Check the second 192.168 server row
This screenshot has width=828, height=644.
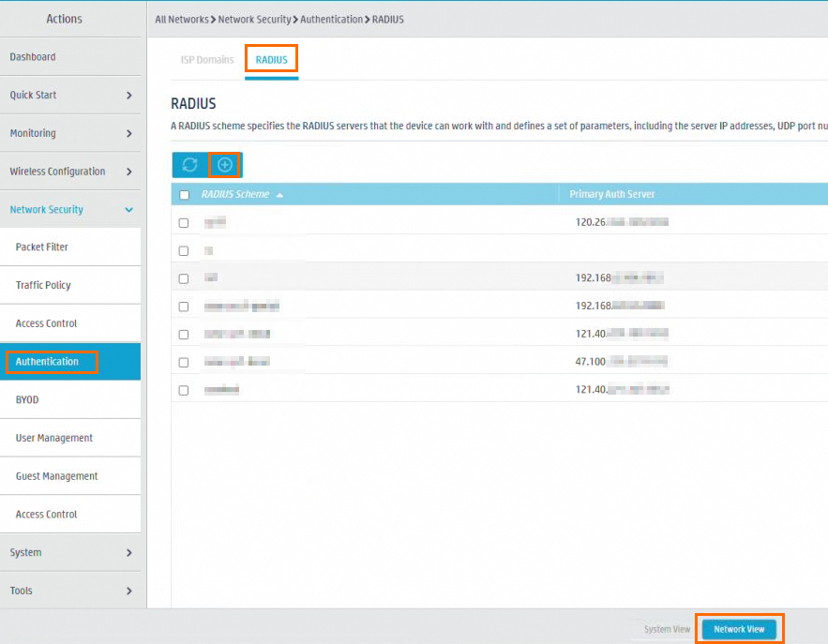point(183,307)
